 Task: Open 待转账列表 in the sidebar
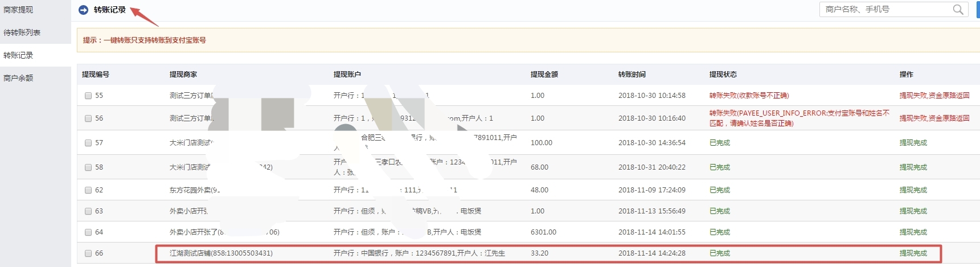pos(22,32)
